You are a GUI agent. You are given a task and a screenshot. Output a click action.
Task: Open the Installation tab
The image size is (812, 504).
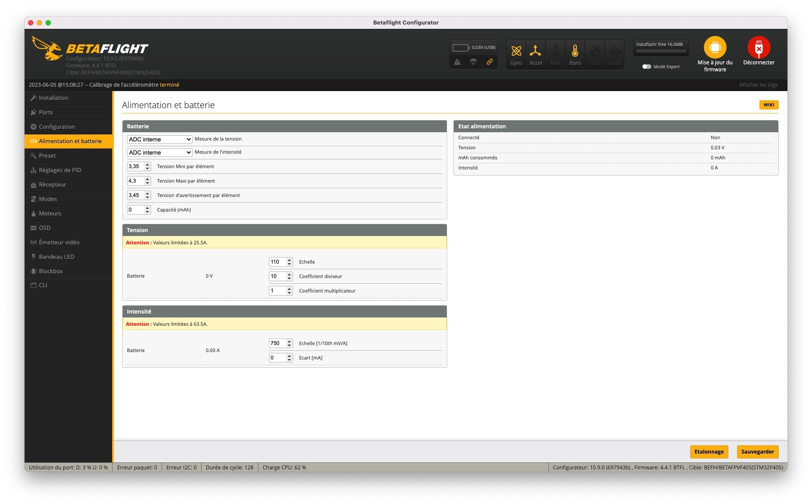click(68, 98)
